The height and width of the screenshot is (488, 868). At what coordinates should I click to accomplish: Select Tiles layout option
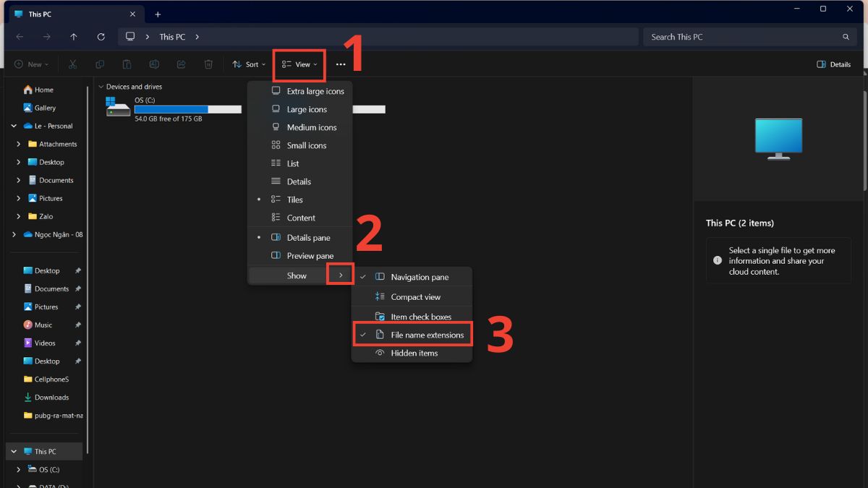pyautogui.click(x=300, y=200)
